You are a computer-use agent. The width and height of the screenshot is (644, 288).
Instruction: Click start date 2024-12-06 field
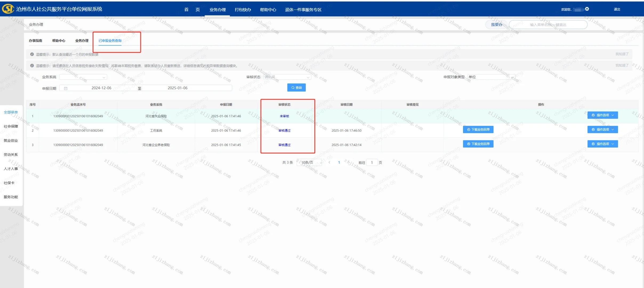click(101, 88)
